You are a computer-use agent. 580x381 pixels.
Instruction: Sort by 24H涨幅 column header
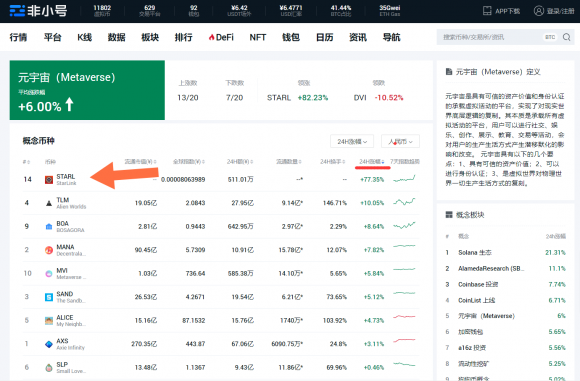372,162
